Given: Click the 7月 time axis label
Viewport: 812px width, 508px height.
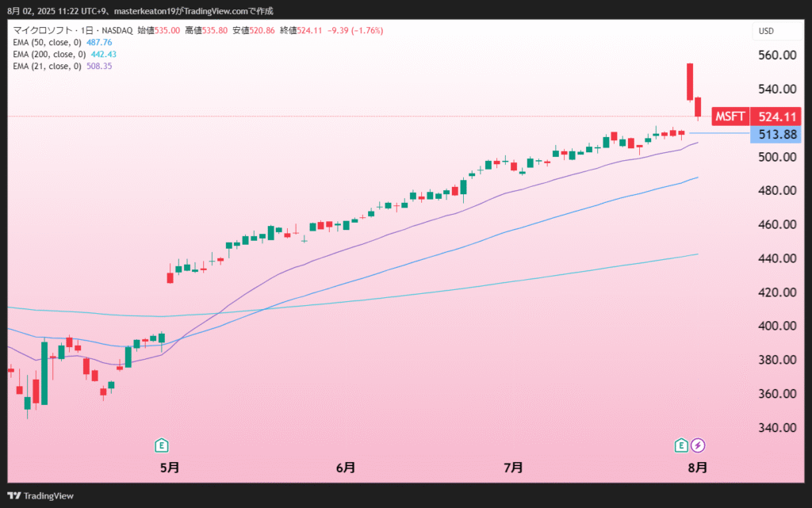Looking at the screenshot, I should [x=513, y=468].
